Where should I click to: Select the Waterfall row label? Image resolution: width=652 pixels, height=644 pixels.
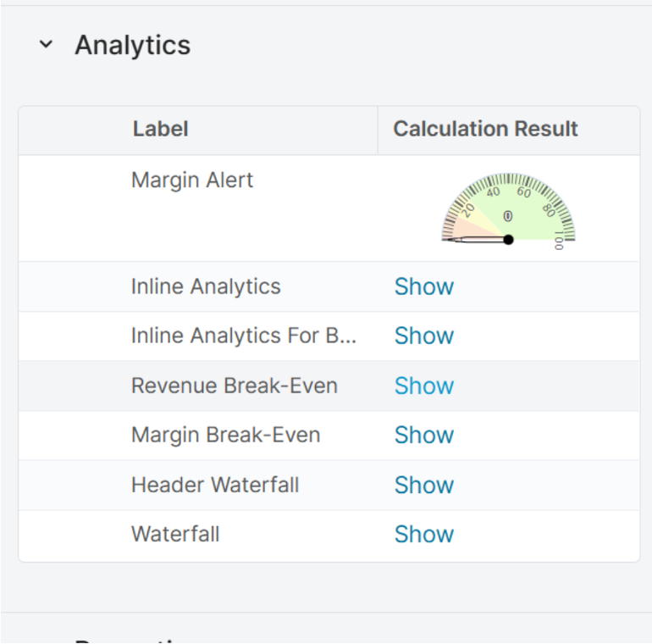(x=175, y=534)
